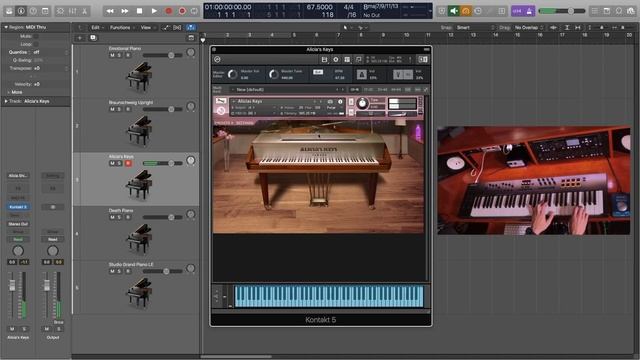Show the Toolbar via the control bar button
Viewport: 640px width, 360px height.
tap(45, 11)
